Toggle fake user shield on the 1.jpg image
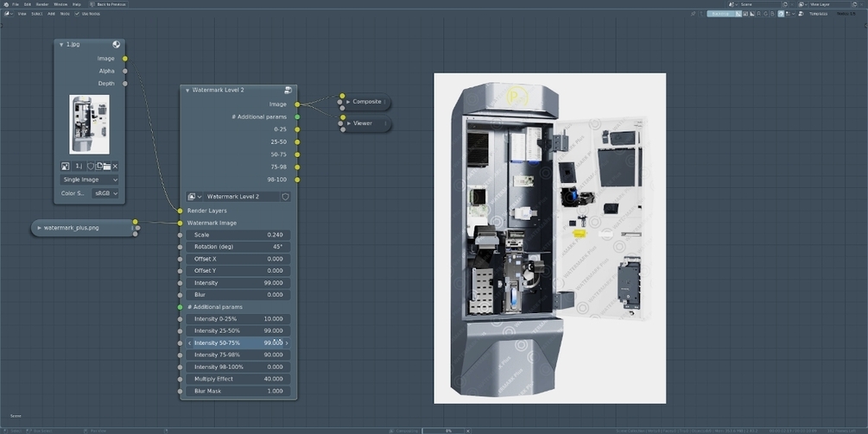This screenshot has width=868, height=434. coord(90,166)
